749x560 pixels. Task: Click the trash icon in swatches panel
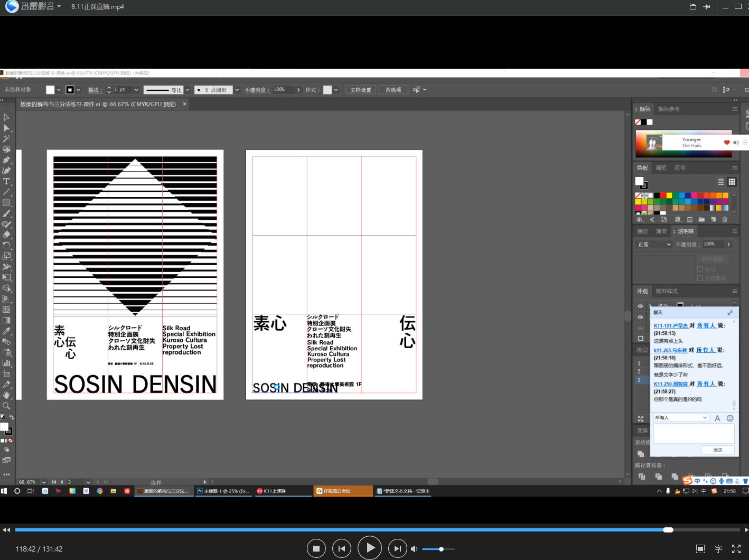tap(725, 219)
